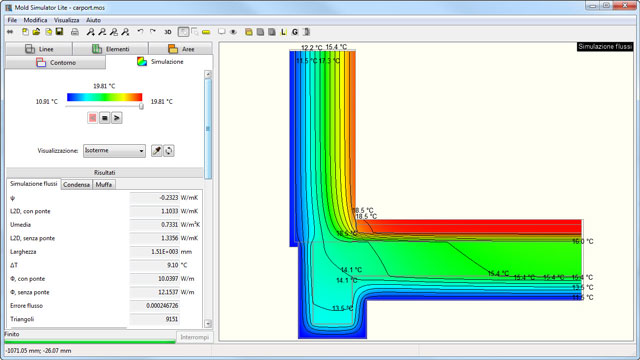Click the print toolbar icon
640x360 pixels.
(75, 32)
